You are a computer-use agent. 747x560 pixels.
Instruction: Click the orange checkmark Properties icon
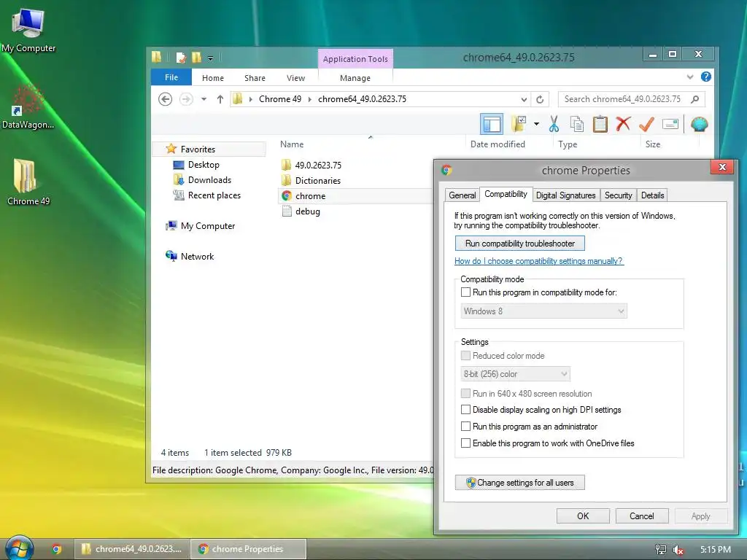click(646, 124)
